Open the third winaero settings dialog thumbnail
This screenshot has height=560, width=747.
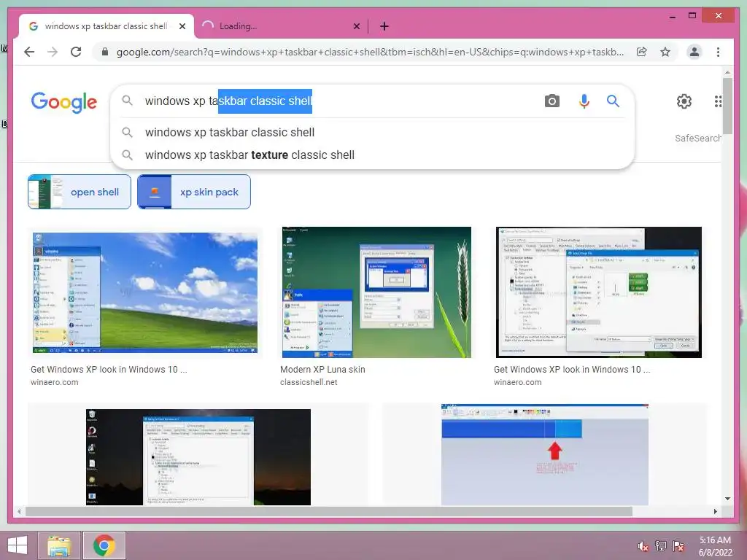click(599, 292)
